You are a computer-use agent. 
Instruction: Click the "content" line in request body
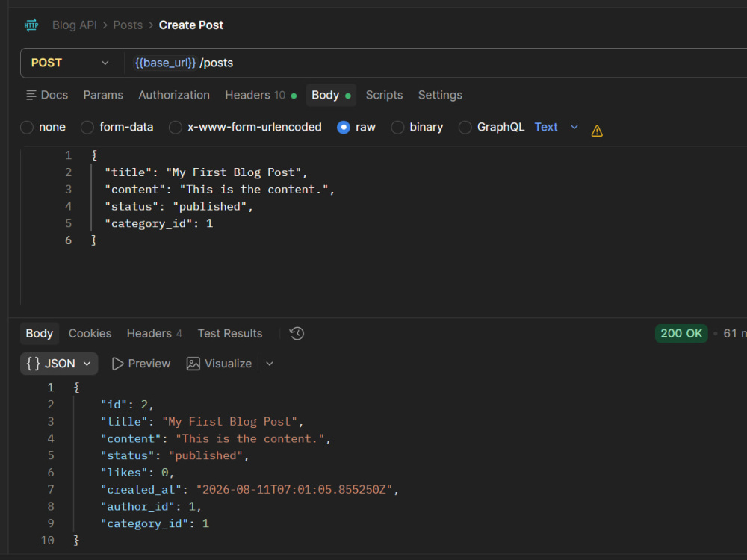[220, 190]
